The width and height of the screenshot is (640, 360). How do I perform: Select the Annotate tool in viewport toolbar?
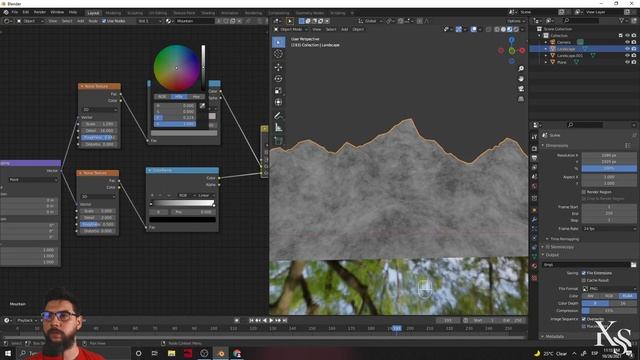pyautogui.click(x=278, y=116)
